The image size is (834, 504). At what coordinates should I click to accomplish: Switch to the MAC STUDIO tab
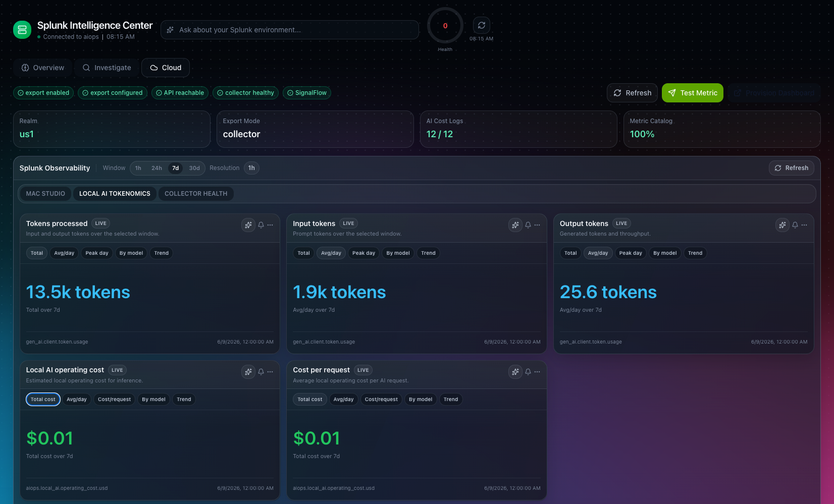point(45,194)
